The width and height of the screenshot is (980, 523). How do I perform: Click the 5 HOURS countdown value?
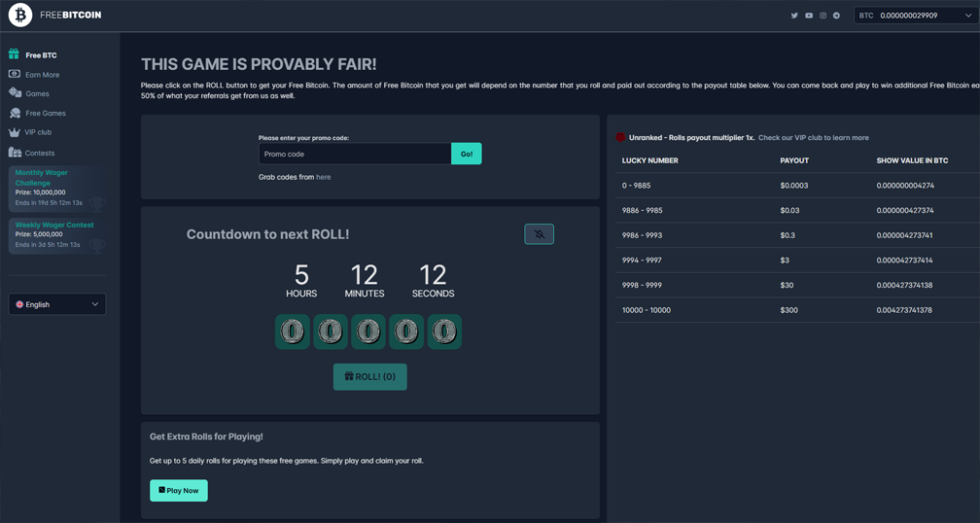click(301, 281)
